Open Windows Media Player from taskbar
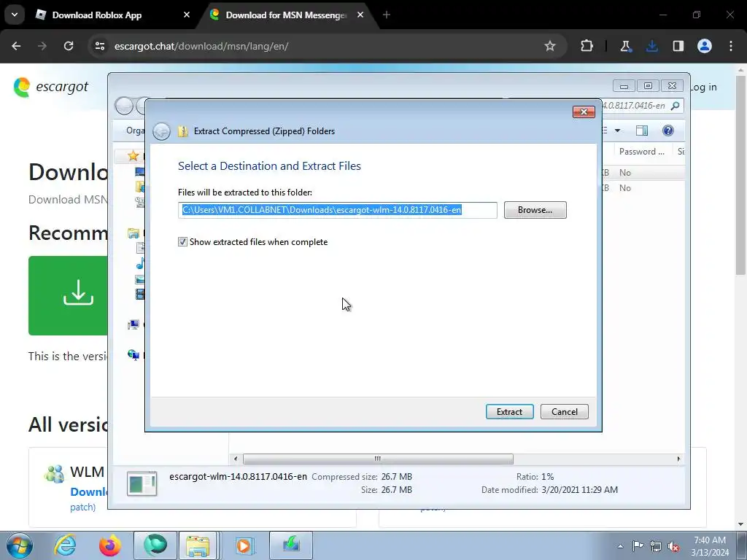 [x=244, y=545]
